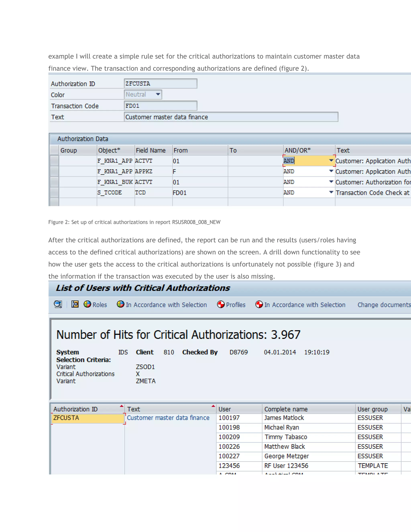Click the Profiles red-white circle icon

click(x=221, y=304)
